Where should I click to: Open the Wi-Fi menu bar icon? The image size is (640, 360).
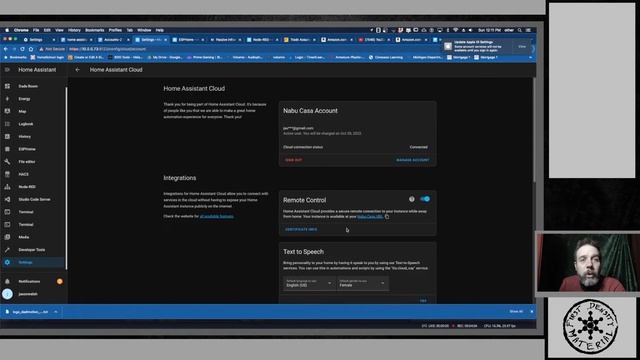(x=456, y=30)
